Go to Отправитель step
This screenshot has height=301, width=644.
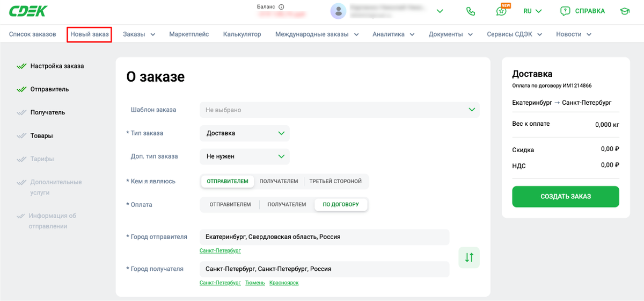pos(49,89)
